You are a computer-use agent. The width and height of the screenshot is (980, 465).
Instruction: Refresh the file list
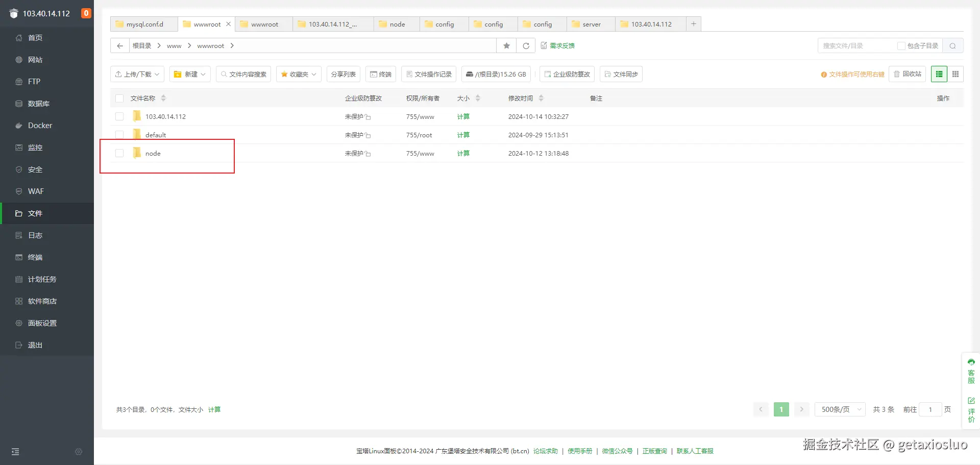(x=526, y=46)
